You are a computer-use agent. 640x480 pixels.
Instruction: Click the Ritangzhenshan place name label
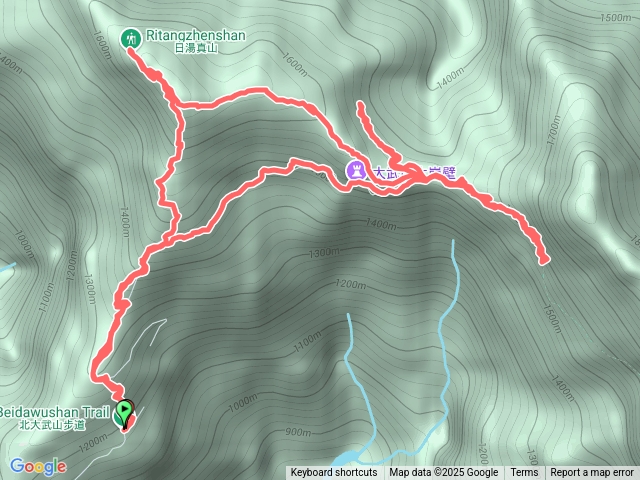tap(196, 36)
